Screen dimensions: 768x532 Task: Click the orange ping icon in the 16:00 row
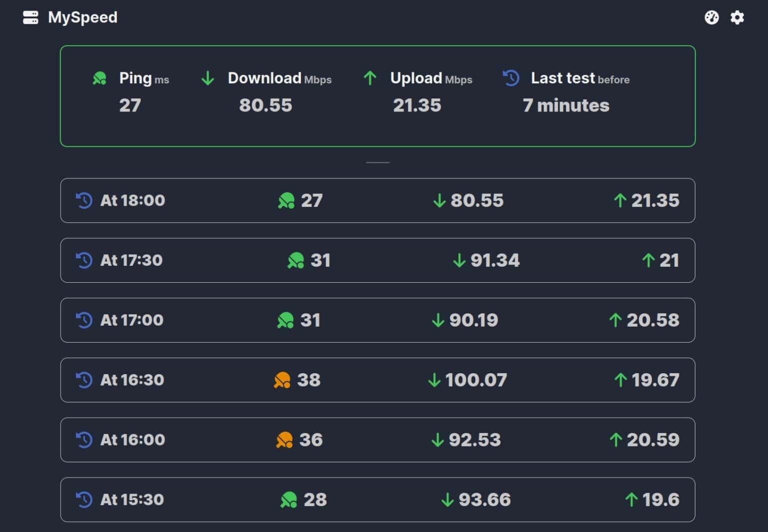[285, 440]
